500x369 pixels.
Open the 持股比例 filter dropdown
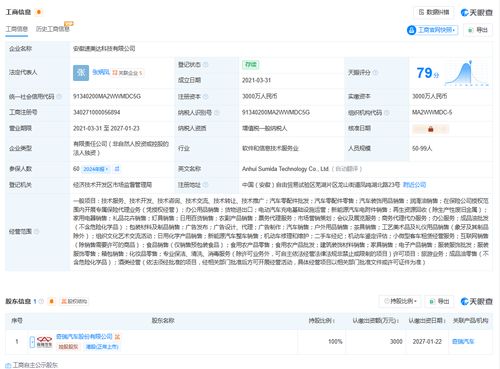pos(400,301)
